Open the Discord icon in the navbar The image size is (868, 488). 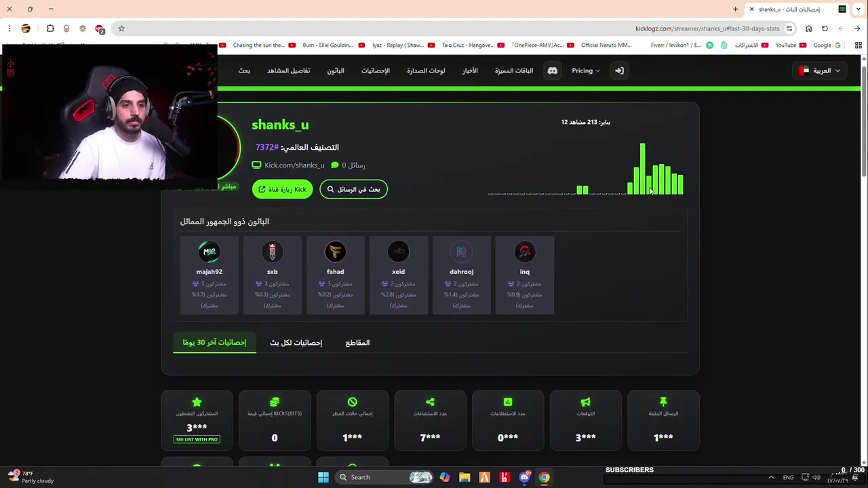pos(553,70)
